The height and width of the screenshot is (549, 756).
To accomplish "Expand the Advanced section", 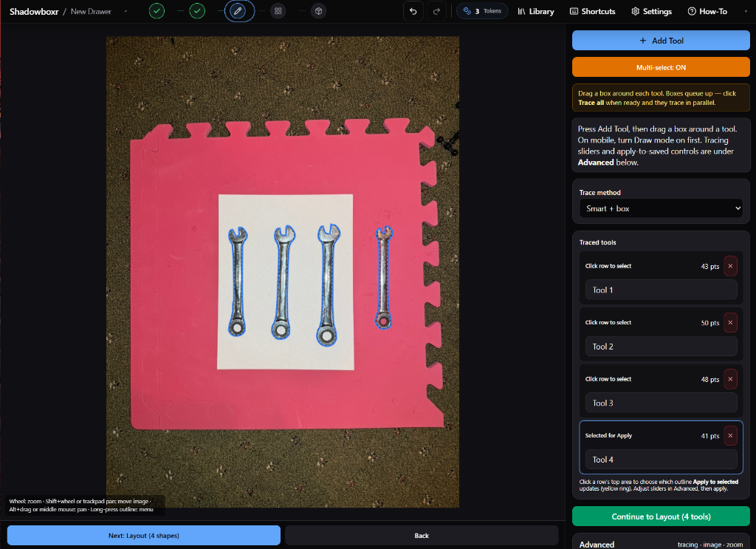I will coord(661,544).
